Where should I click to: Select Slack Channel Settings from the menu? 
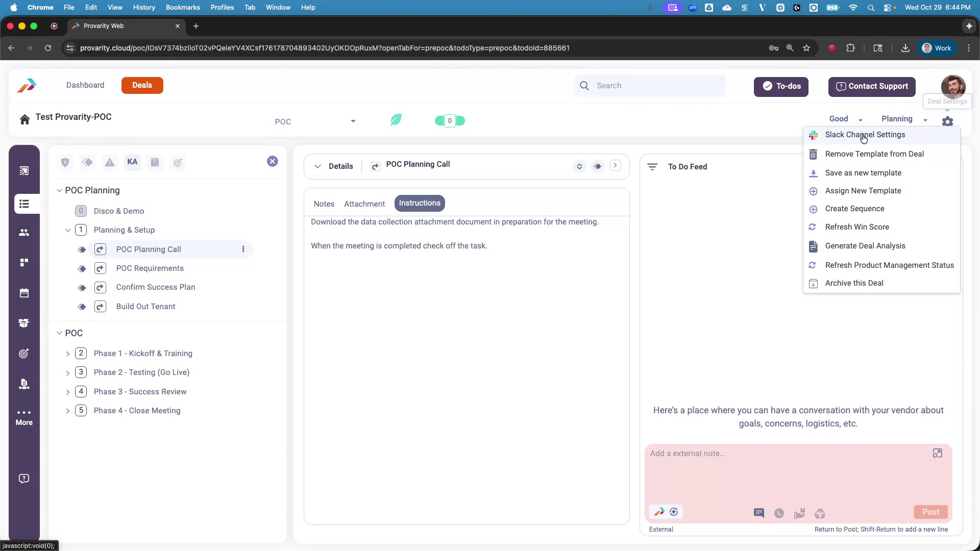point(866,135)
